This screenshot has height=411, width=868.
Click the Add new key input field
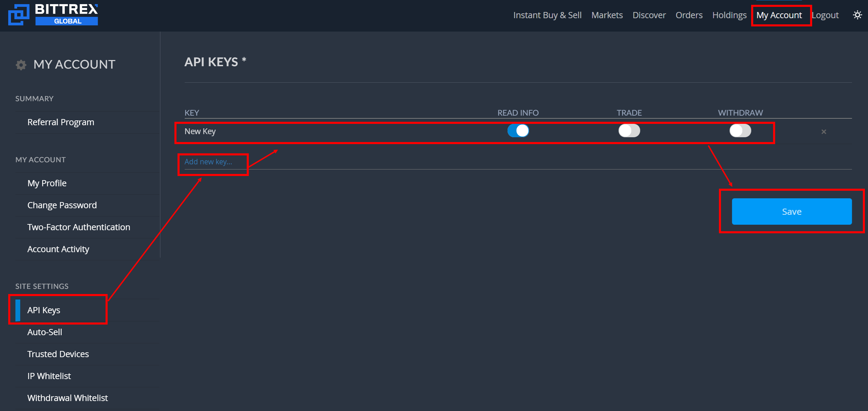point(209,162)
